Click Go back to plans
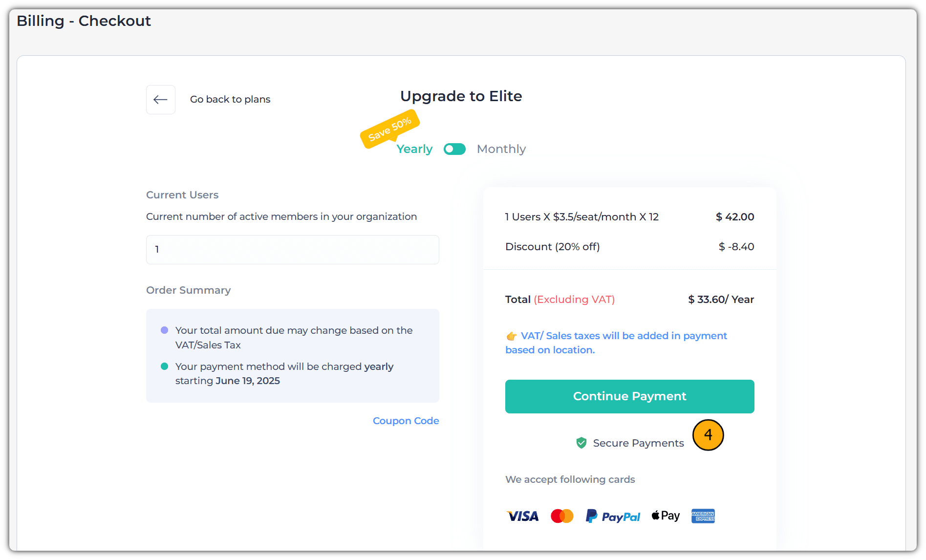Viewport: 926px width, 560px height. pos(230,100)
